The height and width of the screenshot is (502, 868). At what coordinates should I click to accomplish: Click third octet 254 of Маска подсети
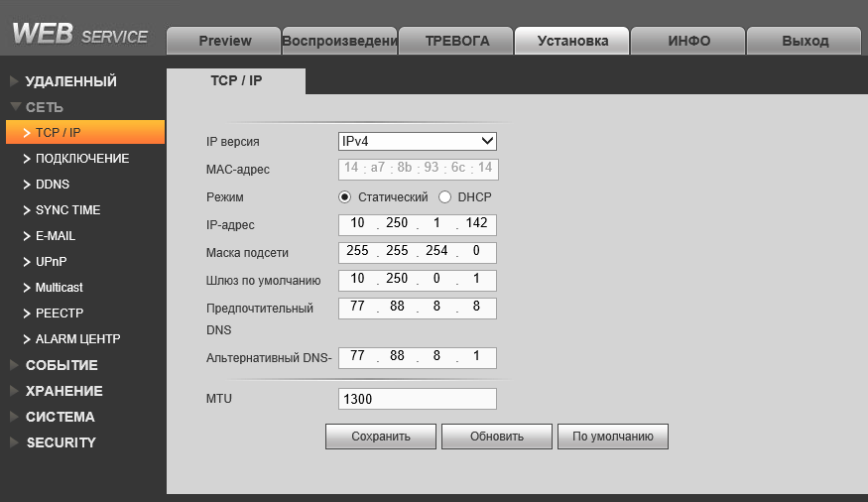(436, 251)
